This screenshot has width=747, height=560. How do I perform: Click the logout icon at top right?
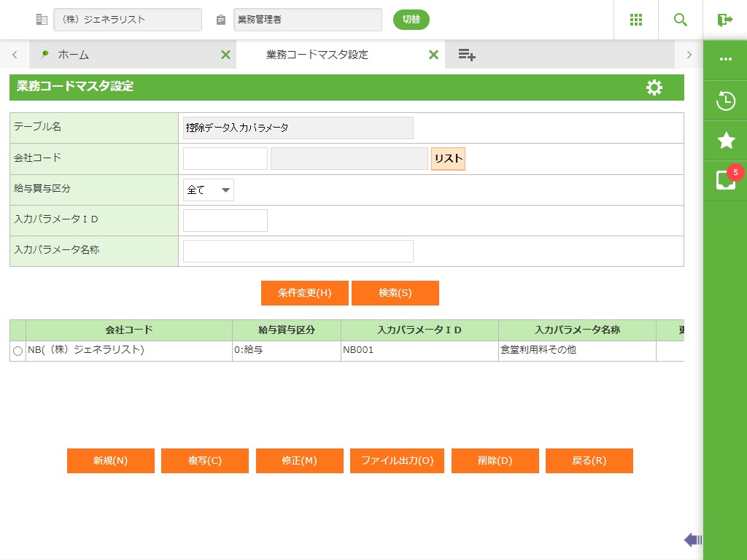click(724, 20)
